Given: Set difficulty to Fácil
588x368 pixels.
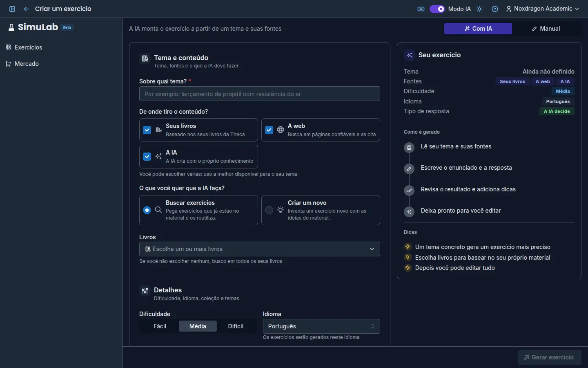Looking at the screenshot, I should click(160, 326).
